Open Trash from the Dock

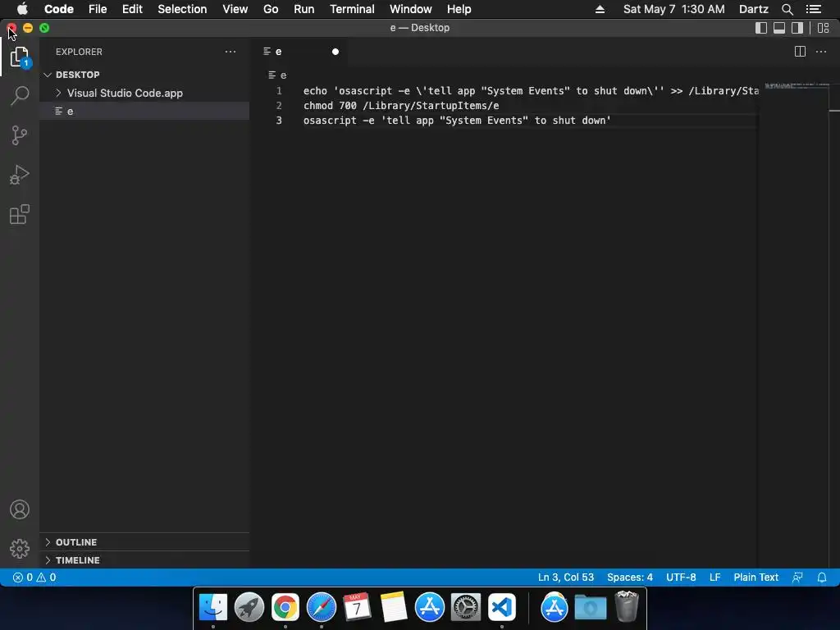pos(627,606)
